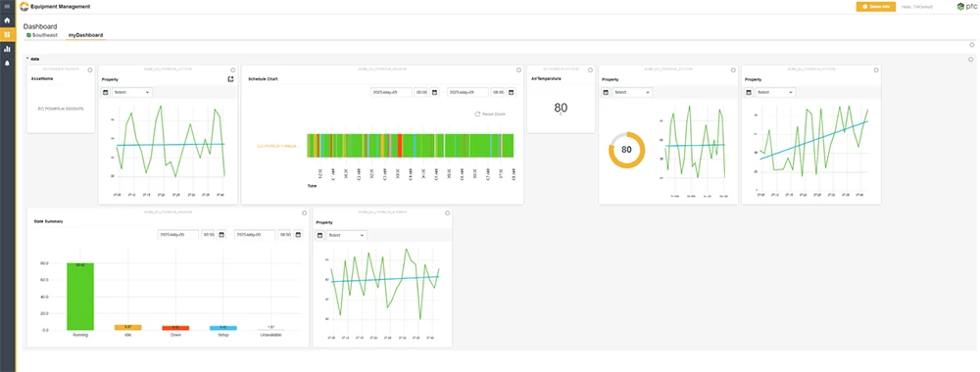Click Schedule Chart end date field
Screen dimensions: 980x372
pos(467,92)
